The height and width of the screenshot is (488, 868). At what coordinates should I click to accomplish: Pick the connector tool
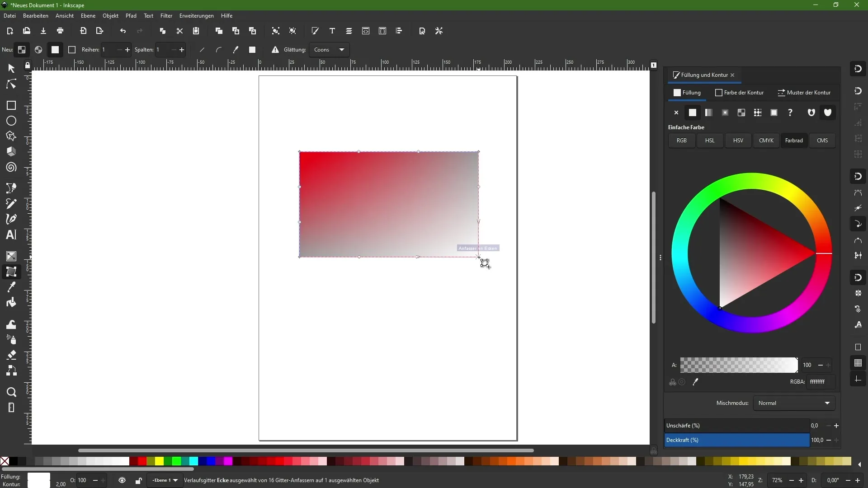coord(11,371)
